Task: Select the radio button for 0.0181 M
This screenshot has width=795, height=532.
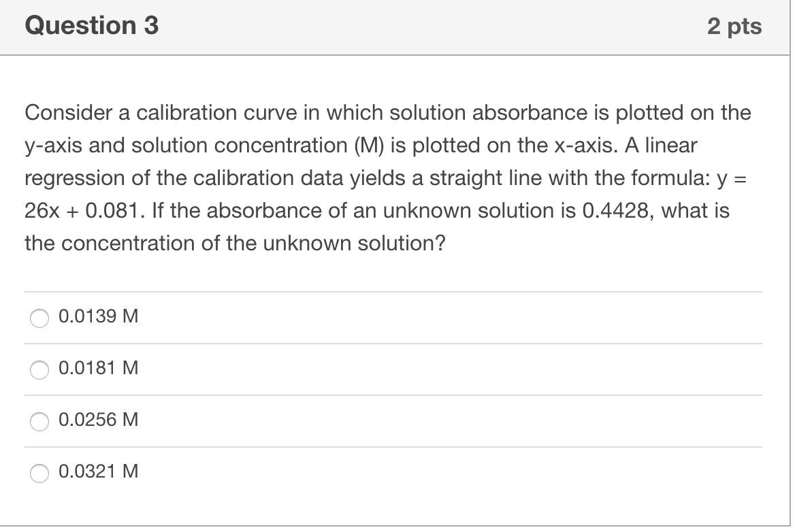Action: [x=39, y=369]
